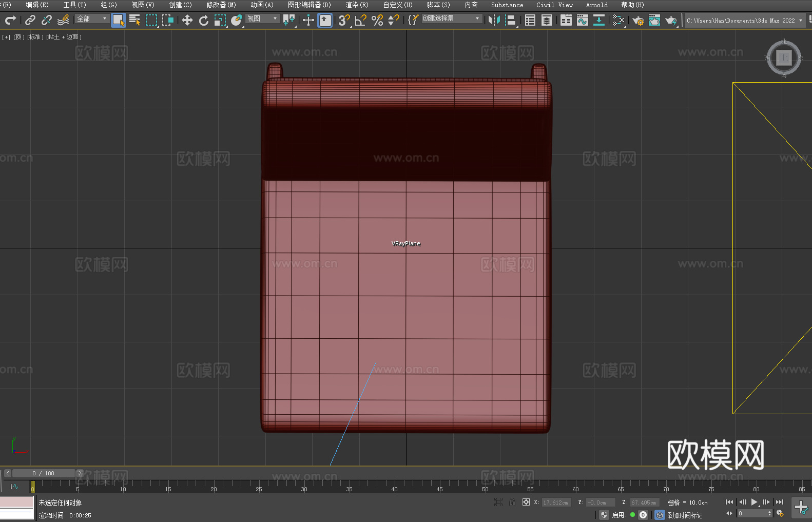Open the viewport 顶 view label menu
The height and width of the screenshot is (522, 812).
(x=18, y=37)
